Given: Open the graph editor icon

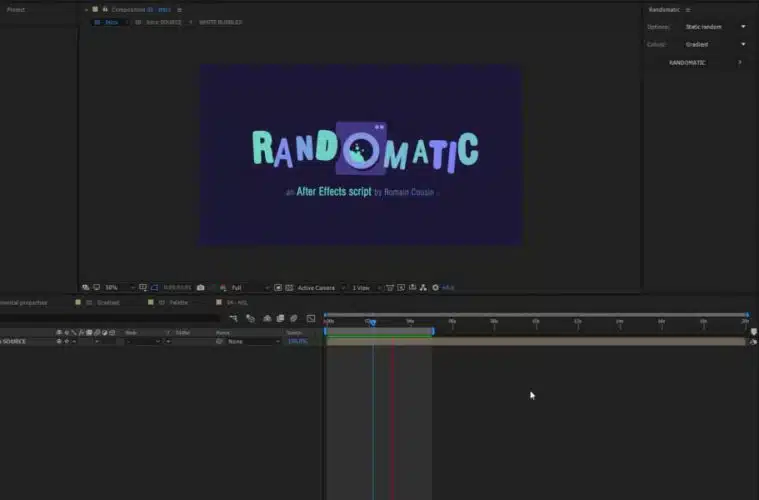Looking at the screenshot, I should tap(311, 318).
